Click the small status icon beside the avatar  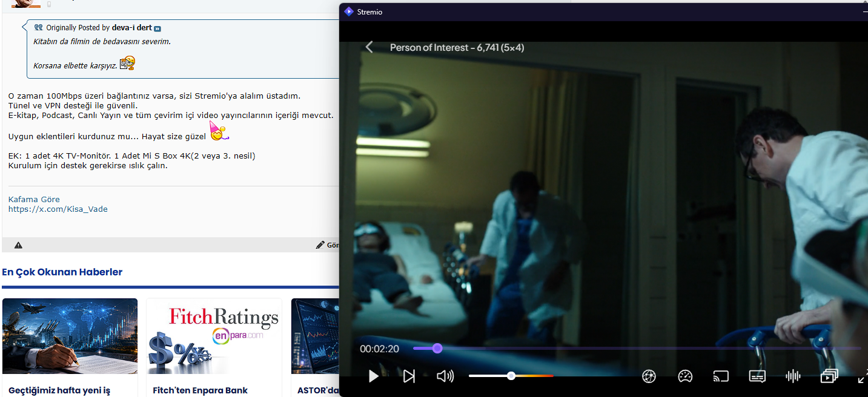coord(49,4)
